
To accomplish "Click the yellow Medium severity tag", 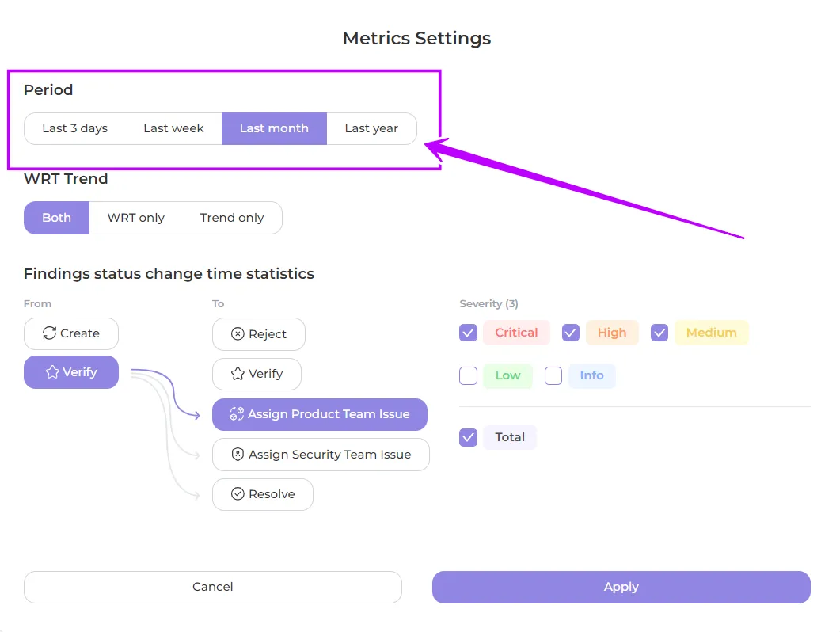I will tap(711, 333).
